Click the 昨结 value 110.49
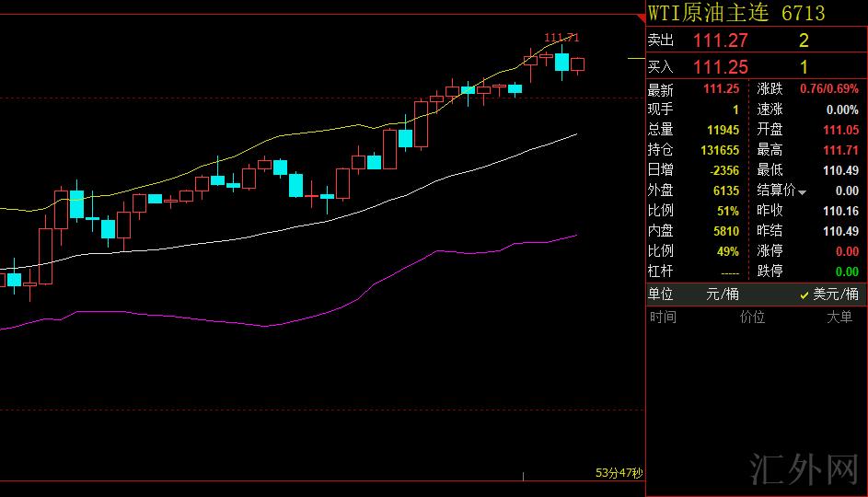 click(x=841, y=231)
